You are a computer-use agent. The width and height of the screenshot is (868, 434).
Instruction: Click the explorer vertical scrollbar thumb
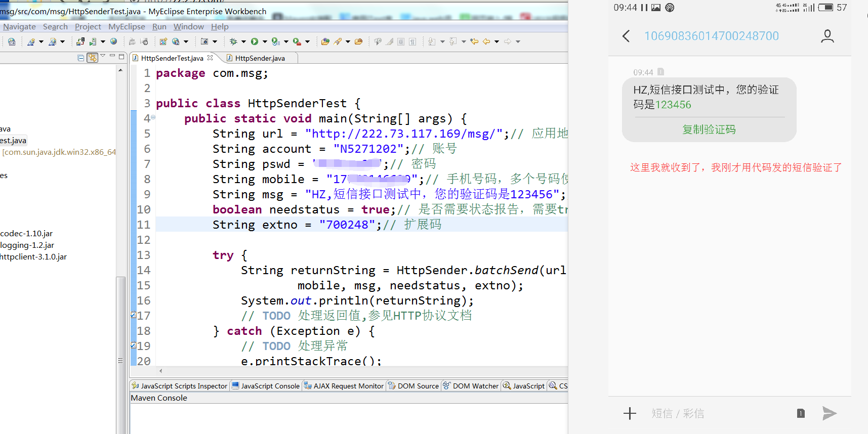[x=120, y=354]
